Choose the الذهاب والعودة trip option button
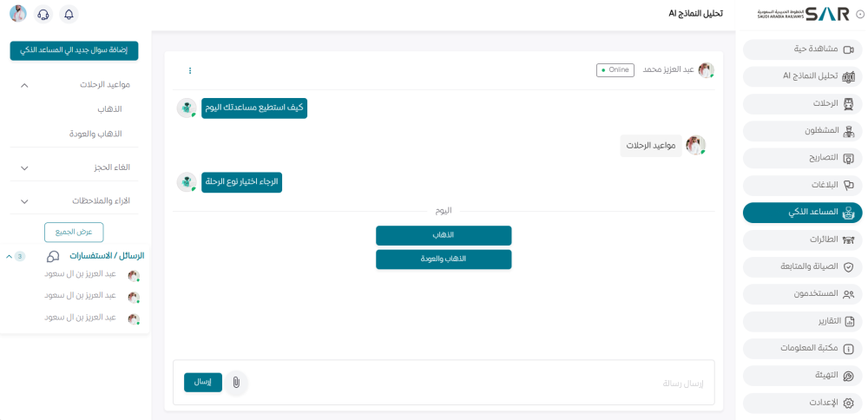Viewport: 868px width, 420px height. 444,259
